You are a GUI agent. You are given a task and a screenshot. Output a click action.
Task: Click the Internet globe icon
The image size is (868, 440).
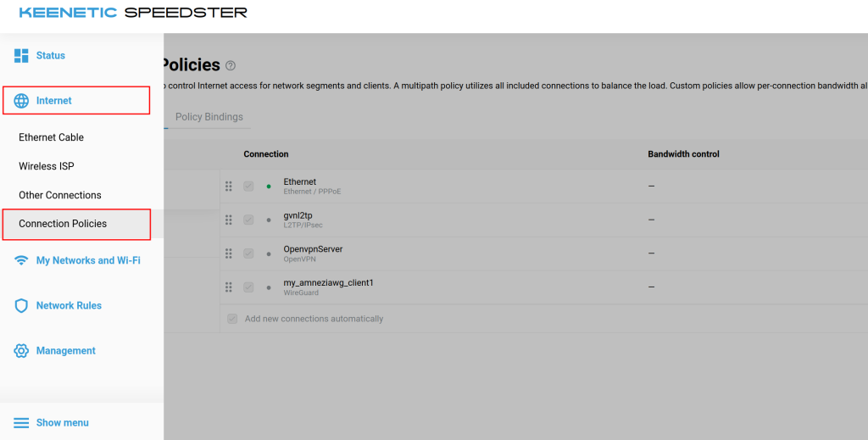[x=22, y=101]
